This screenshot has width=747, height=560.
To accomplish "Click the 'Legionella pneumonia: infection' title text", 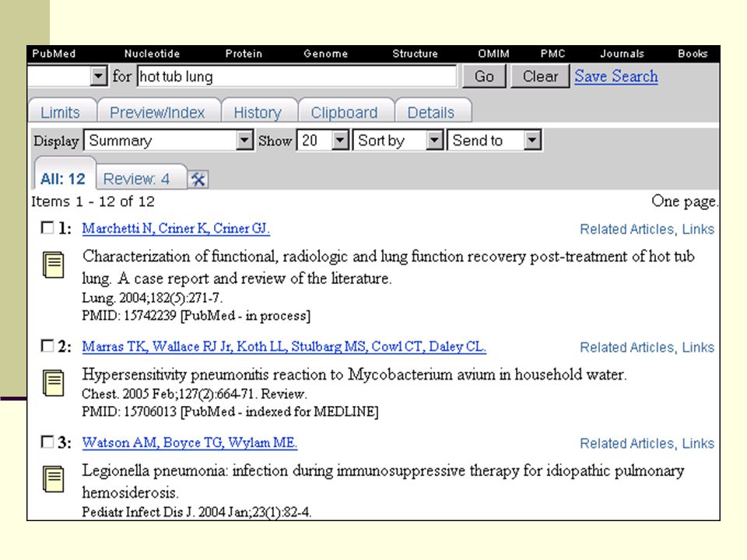I will (x=383, y=481).
